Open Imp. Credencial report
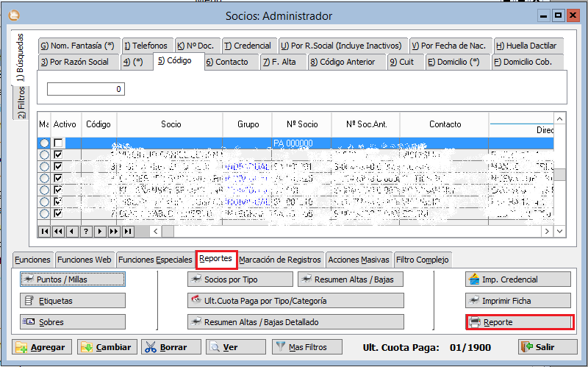Screen dimensions: 588x367 coord(519,279)
